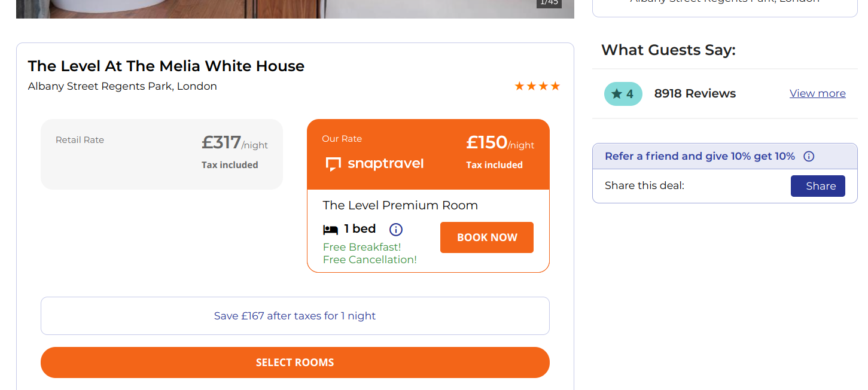Click the bed icon in room details
The image size is (868, 390).
click(330, 229)
